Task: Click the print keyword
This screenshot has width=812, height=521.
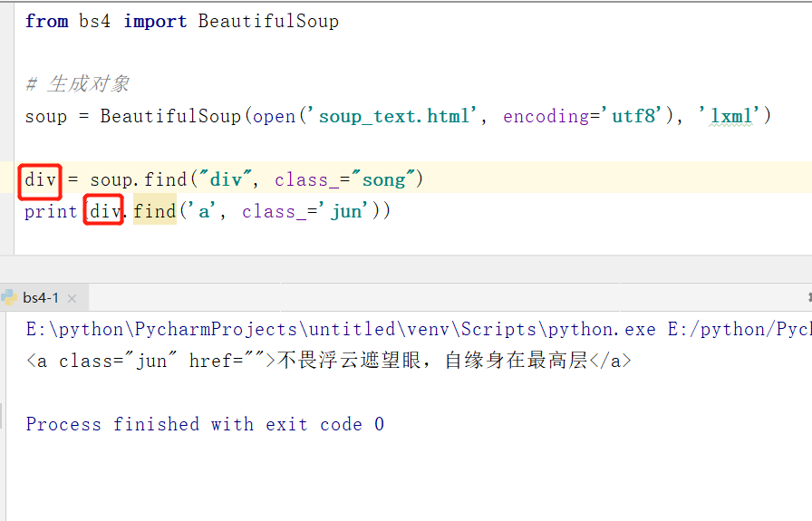Action: pyautogui.click(x=51, y=211)
